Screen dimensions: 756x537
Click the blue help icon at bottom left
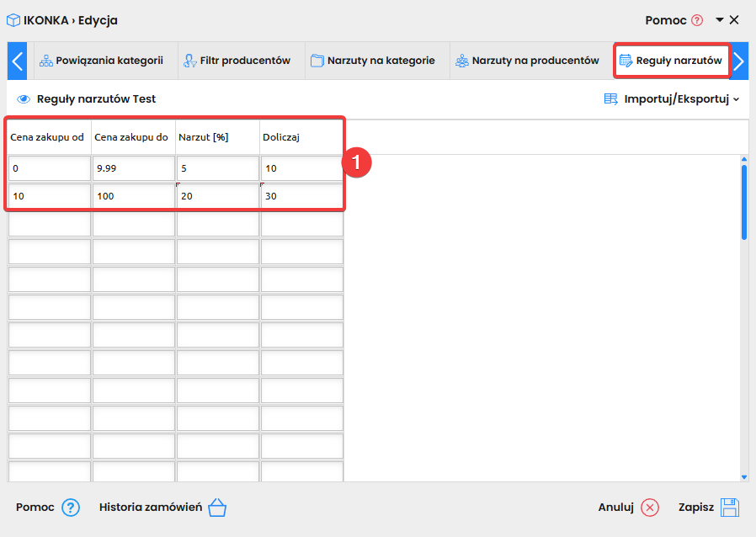[x=71, y=508]
